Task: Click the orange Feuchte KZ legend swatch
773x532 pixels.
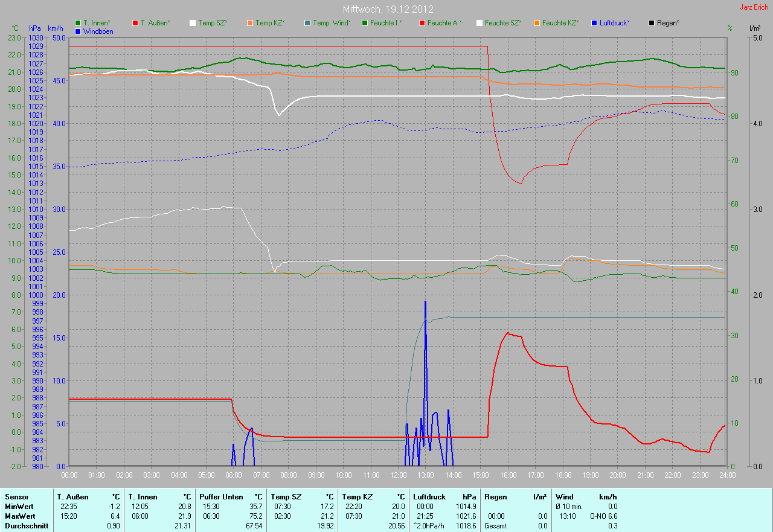Action: click(537, 23)
